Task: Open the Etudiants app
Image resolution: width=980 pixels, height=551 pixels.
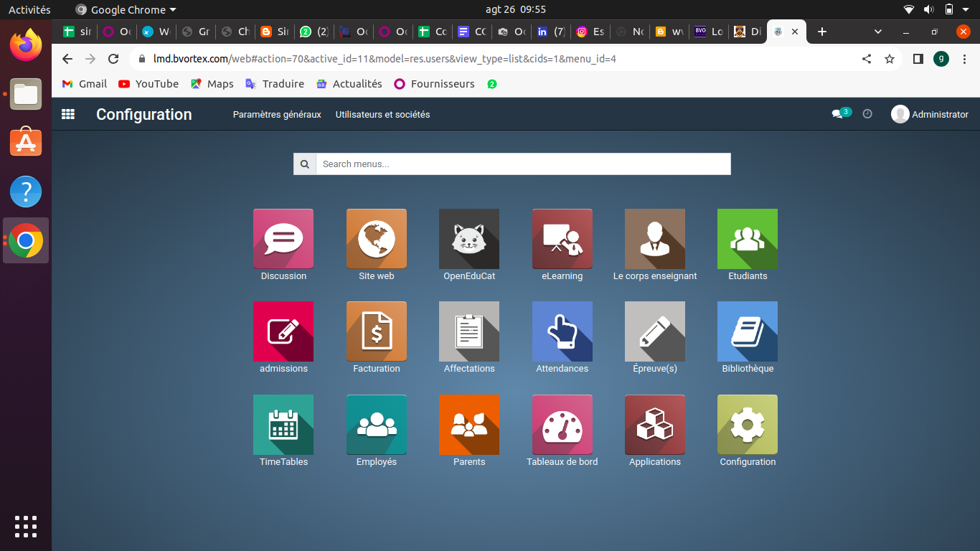Action: 748,239
